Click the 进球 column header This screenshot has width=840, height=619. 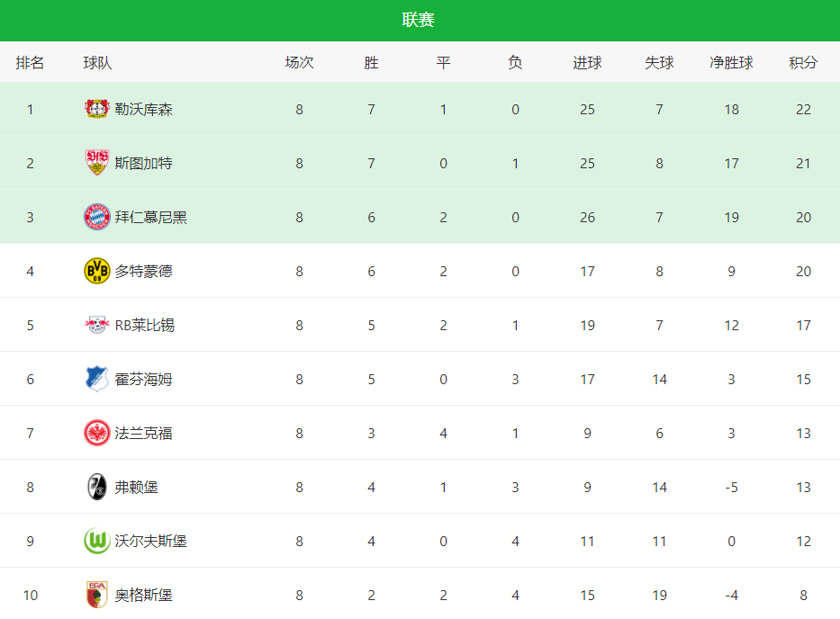(x=587, y=63)
